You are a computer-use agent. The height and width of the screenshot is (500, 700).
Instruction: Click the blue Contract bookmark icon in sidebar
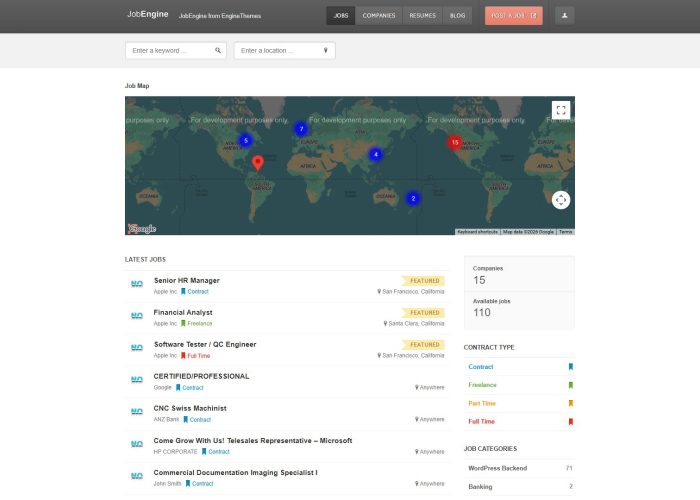571,367
